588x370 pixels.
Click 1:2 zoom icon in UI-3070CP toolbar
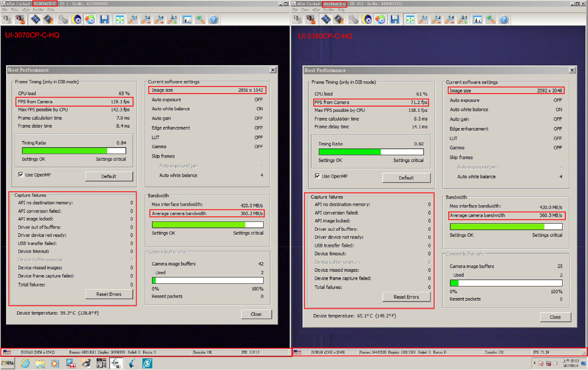tap(146, 20)
